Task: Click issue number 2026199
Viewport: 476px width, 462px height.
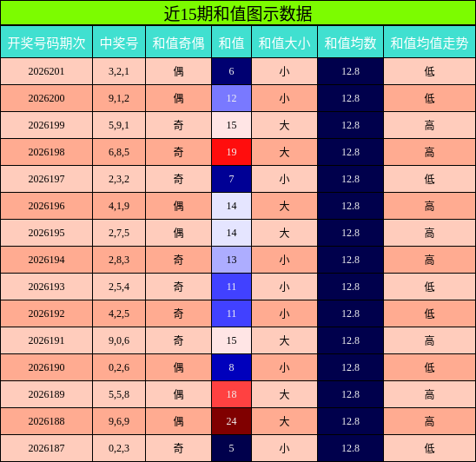Action: (x=46, y=125)
